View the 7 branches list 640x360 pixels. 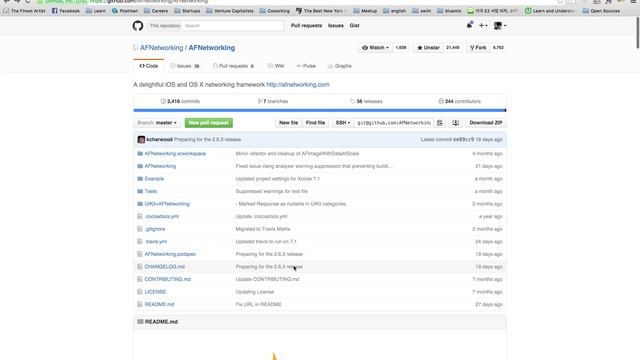(273, 101)
